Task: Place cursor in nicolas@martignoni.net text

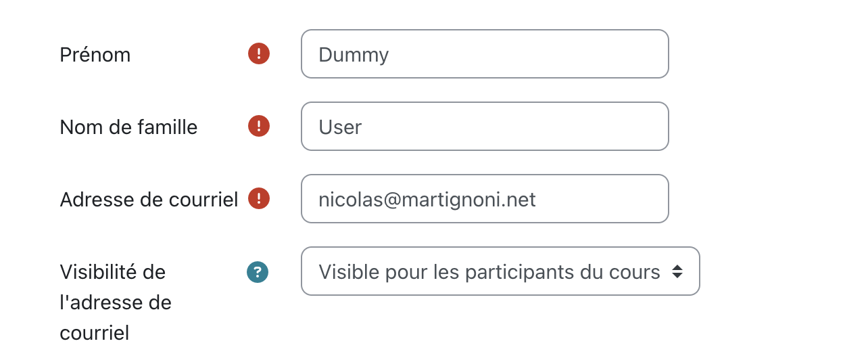Action: click(427, 200)
